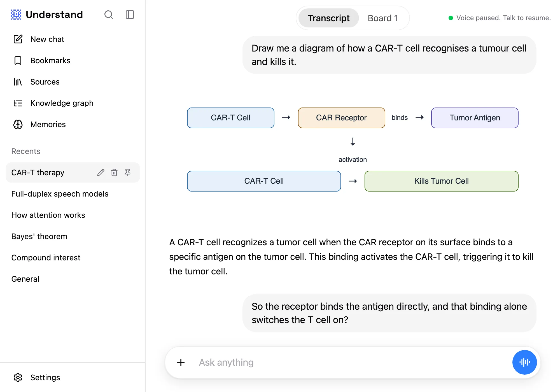The height and width of the screenshot is (392, 560).
Task: Select the CAR-T therapy recent chat
Action: [73, 172]
